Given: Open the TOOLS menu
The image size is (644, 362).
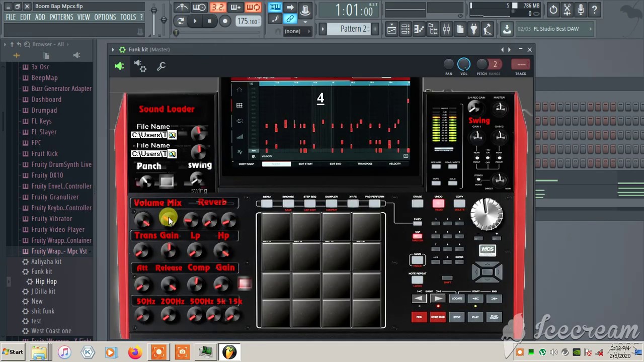Looking at the screenshot, I should pyautogui.click(x=128, y=17).
